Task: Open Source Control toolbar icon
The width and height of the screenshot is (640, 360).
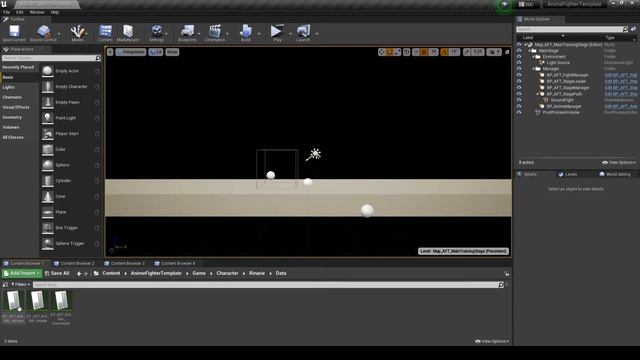Action: (x=43, y=32)
